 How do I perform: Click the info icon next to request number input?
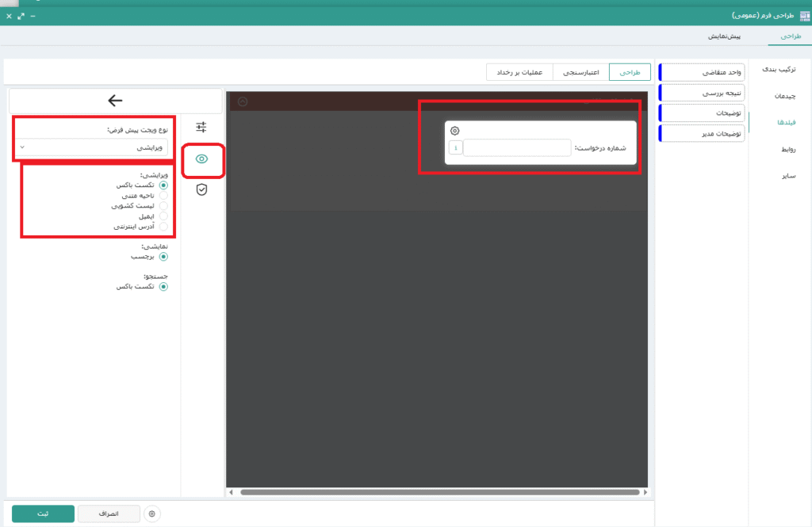tap(455, 147)
